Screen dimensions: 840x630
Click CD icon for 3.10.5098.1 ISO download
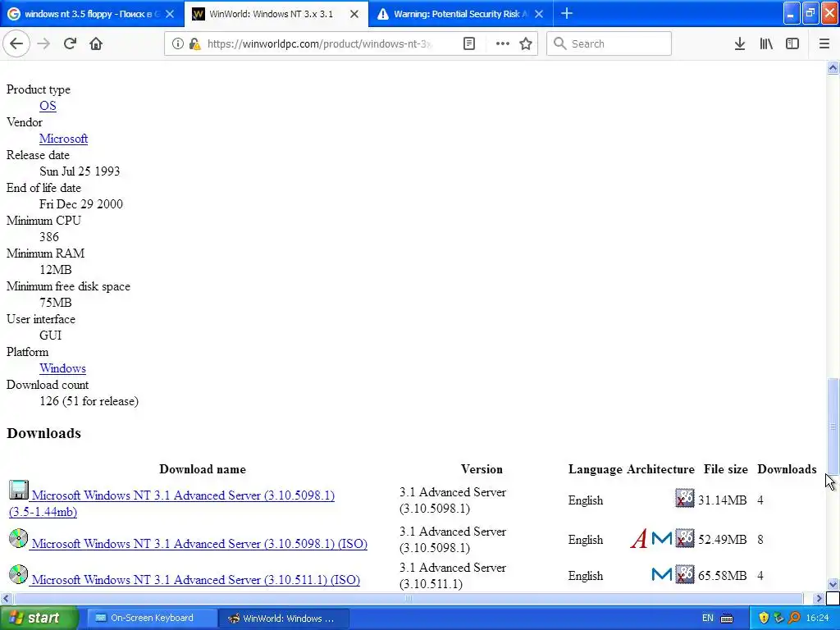pos(19,538)
